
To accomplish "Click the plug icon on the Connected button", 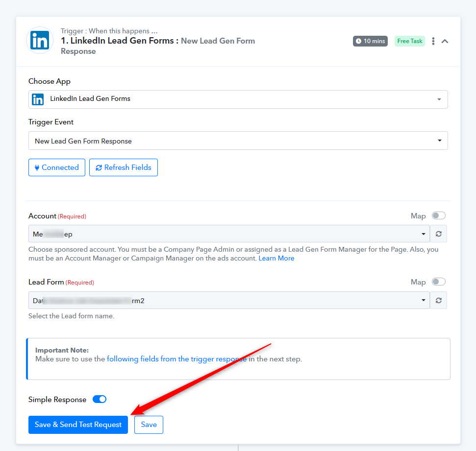I will pos(37,168).
